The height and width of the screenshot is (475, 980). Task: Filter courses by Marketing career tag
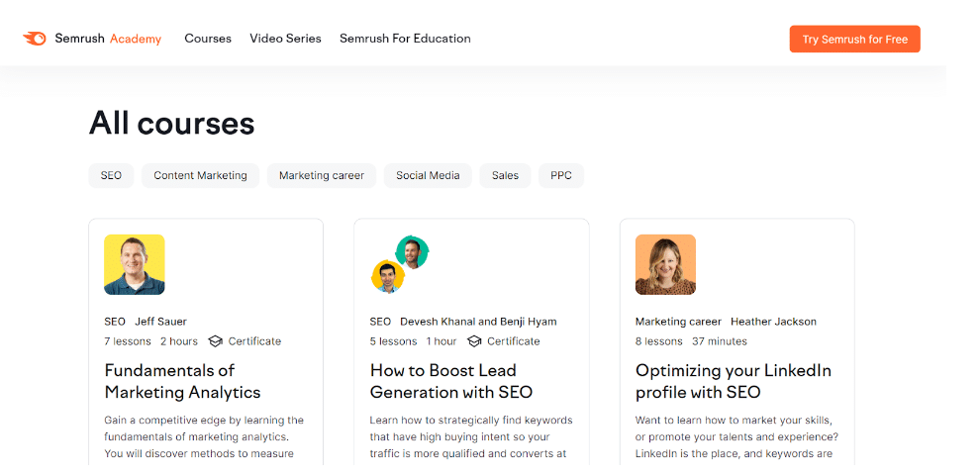point(322,175)
